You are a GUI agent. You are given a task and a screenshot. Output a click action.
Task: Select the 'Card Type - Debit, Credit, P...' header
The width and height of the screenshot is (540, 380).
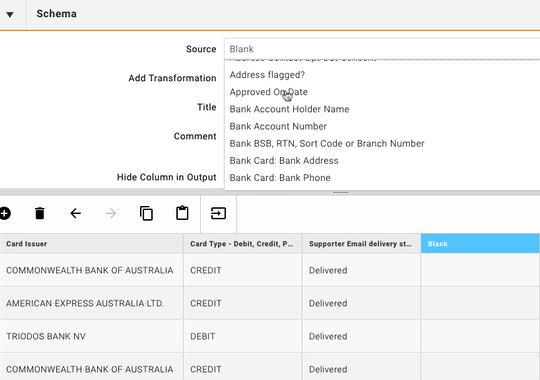pyautogui.click(x=243, y=244)
